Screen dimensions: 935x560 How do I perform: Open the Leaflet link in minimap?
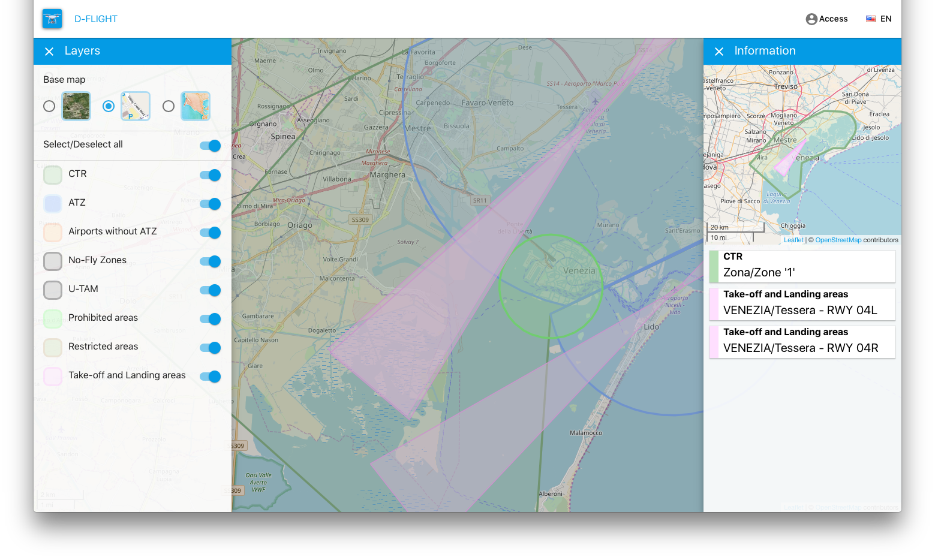click(x=793, y=240)
